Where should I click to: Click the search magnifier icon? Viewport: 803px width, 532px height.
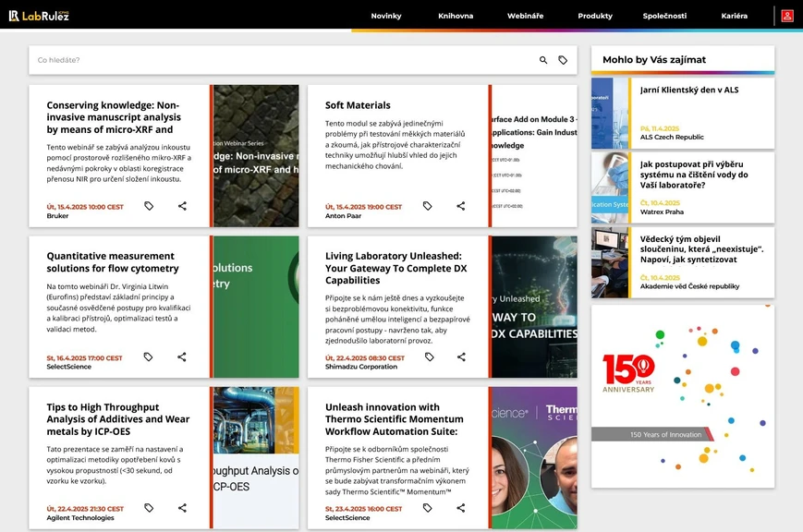(x=543, y=60)
